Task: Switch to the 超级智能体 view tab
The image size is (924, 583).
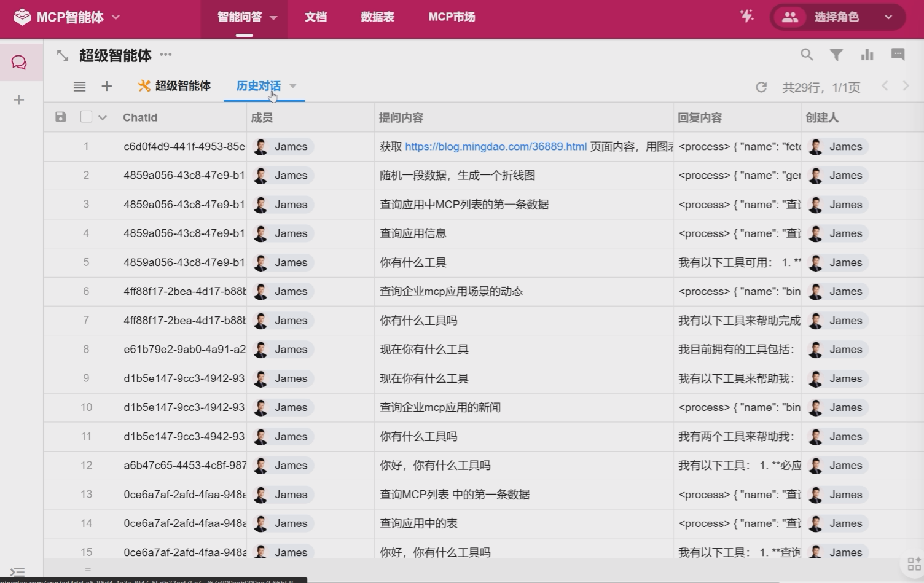Action: [174, 86]
